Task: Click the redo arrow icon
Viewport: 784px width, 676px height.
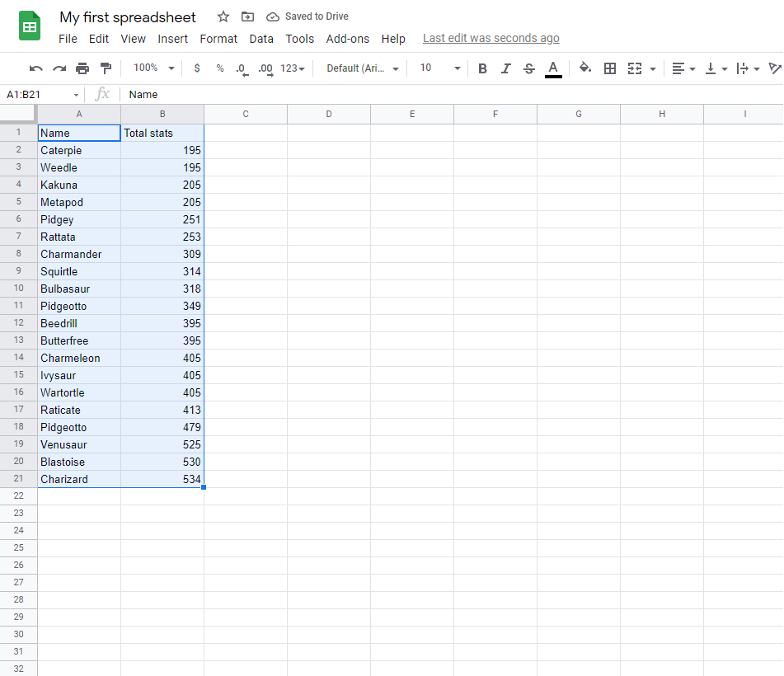Action: click(x=59, y=68)
